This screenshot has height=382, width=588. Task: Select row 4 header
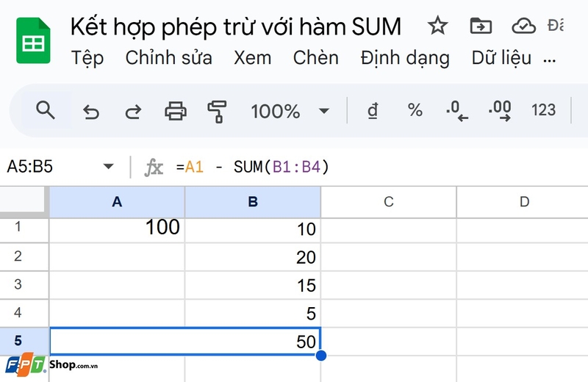pyautogui.click(x=24, y=313)
